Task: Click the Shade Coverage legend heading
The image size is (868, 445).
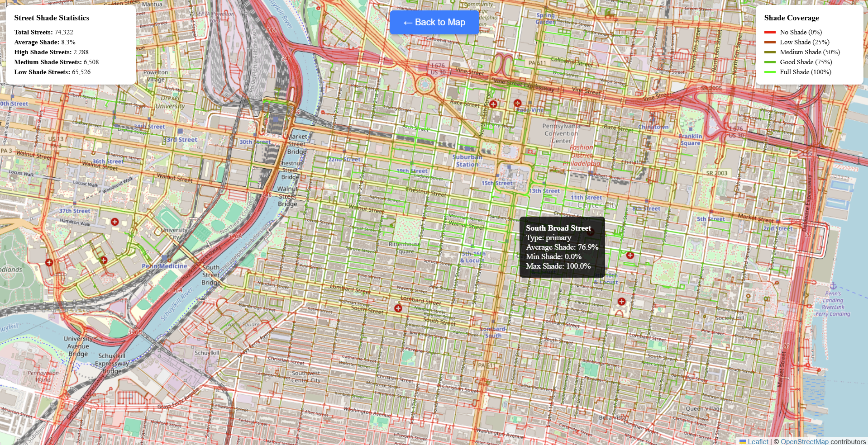Action: [x=792, y=18]
